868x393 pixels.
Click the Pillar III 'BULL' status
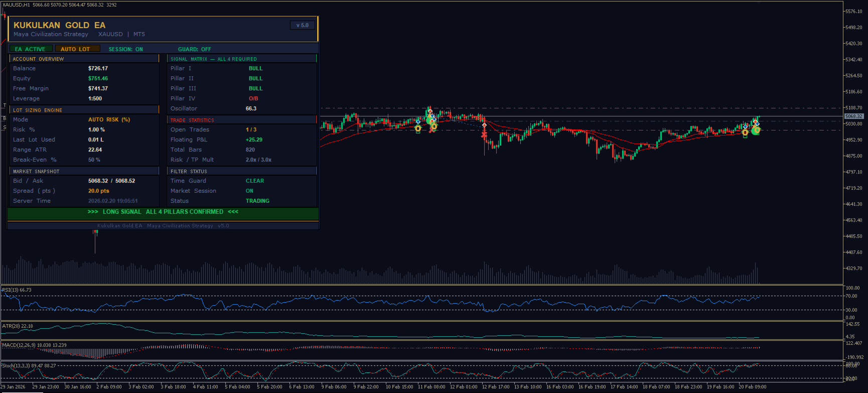256,88
